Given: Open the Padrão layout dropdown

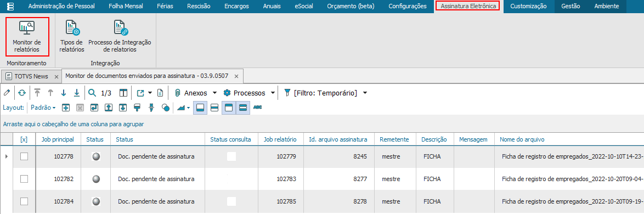Looking at the screenshot, I should [x=43, y=108].
